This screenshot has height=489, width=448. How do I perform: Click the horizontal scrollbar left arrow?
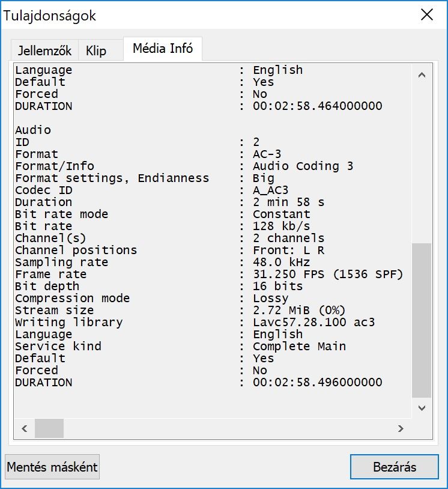[x=25, y=428]
